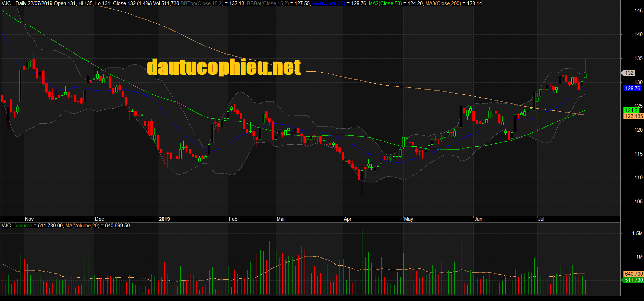Select the Jul marker on time axis
Viewport: 644px width, 301px height.
click(541, 219)
